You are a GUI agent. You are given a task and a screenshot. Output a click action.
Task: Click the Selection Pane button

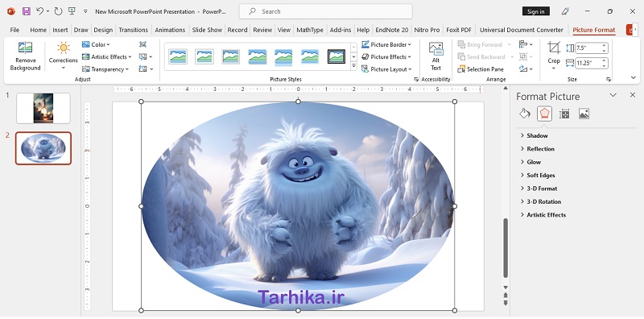point(481,69)
